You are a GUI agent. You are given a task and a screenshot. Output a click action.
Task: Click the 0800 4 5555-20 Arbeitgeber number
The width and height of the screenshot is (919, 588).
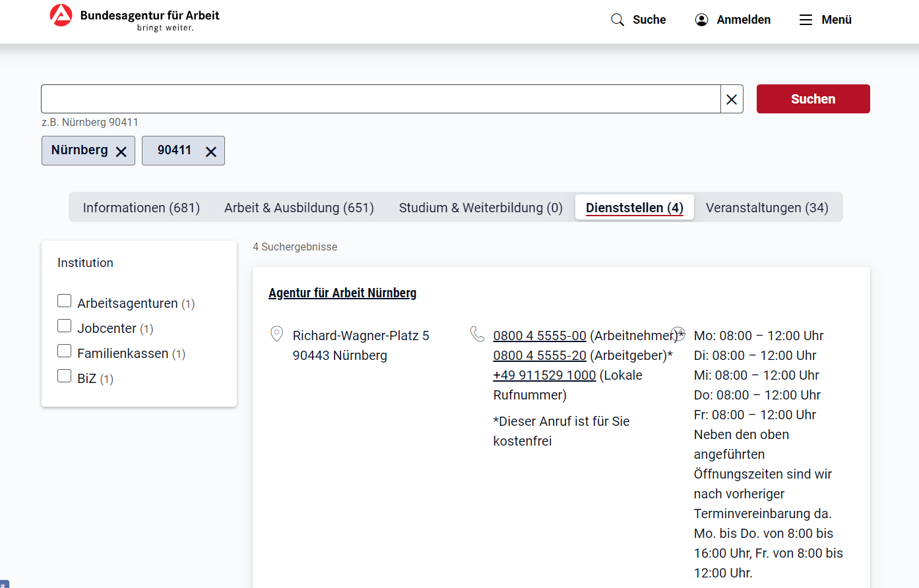540,355
